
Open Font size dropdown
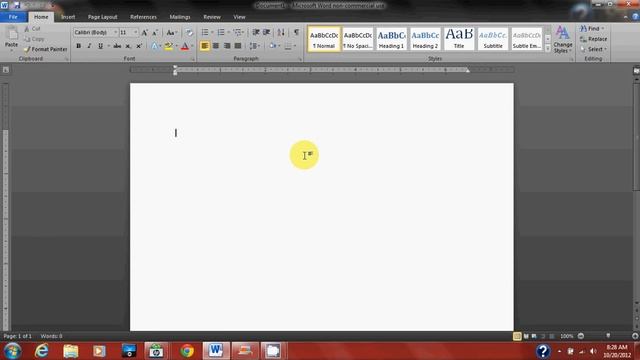pos(136,32)
